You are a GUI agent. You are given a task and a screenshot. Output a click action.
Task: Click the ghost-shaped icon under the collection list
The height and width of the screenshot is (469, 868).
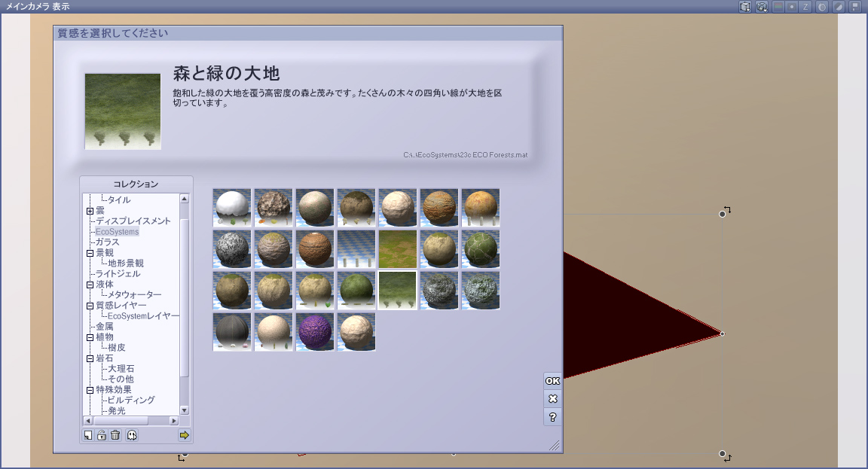pos(132,435)
